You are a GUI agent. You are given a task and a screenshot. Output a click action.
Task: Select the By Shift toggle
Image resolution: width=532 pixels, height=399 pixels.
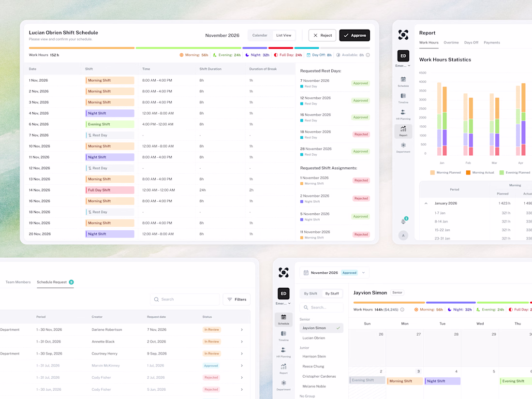click(x=310, y=294)
